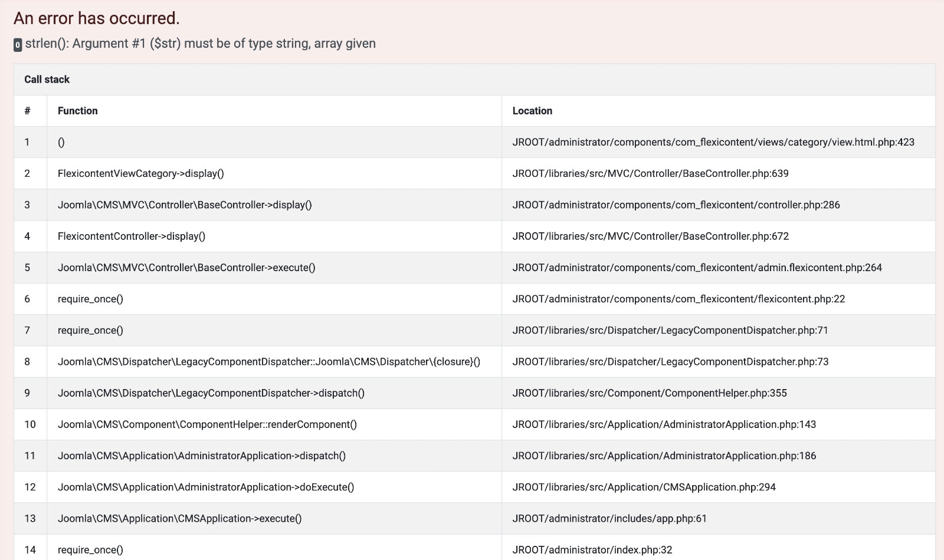Click the "#" column header
The width and height of the screenshot is (944, 560).
coord(27,111)
